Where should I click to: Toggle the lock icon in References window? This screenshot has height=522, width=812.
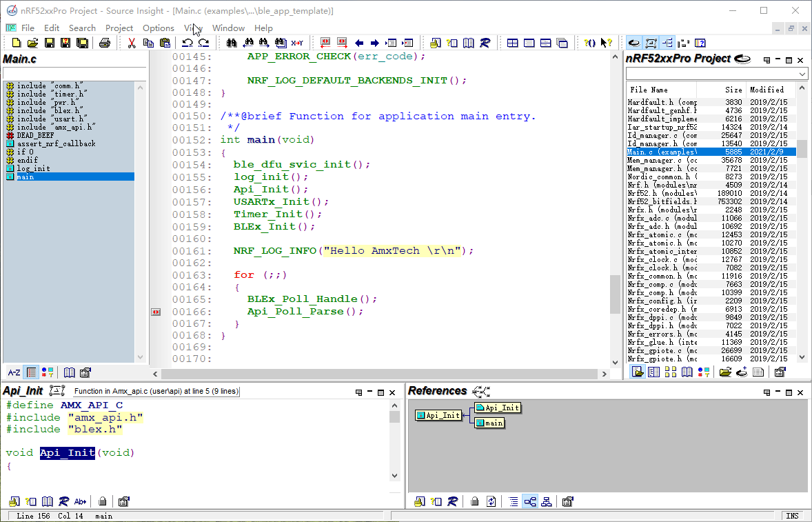(474, 501)
